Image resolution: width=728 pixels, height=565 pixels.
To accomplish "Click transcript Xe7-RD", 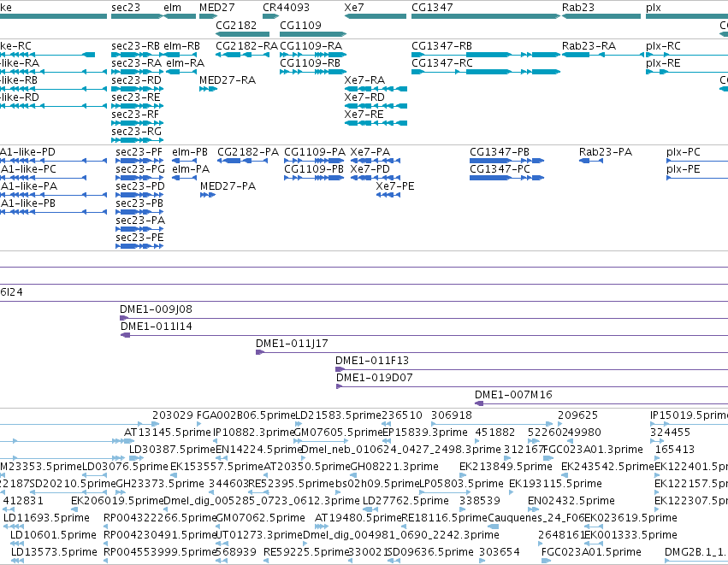I will coord(376,106).
